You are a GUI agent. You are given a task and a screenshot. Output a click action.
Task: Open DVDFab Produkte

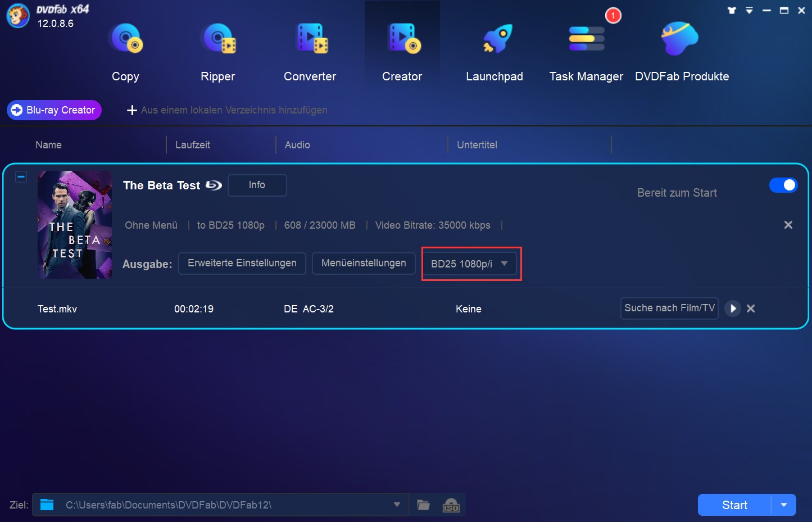pos(682,52)
